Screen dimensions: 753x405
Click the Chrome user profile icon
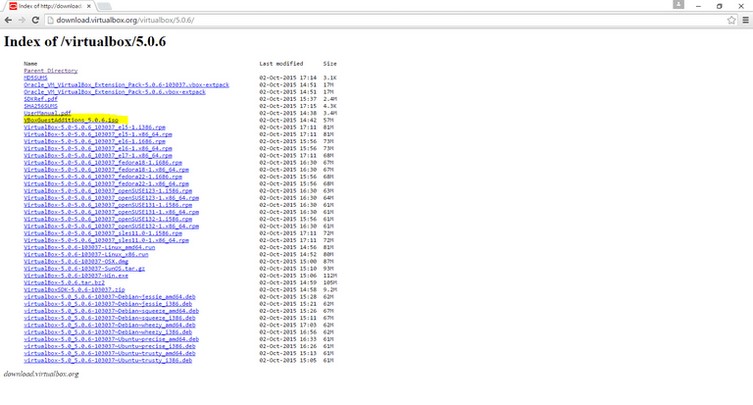tap(678, 4)
